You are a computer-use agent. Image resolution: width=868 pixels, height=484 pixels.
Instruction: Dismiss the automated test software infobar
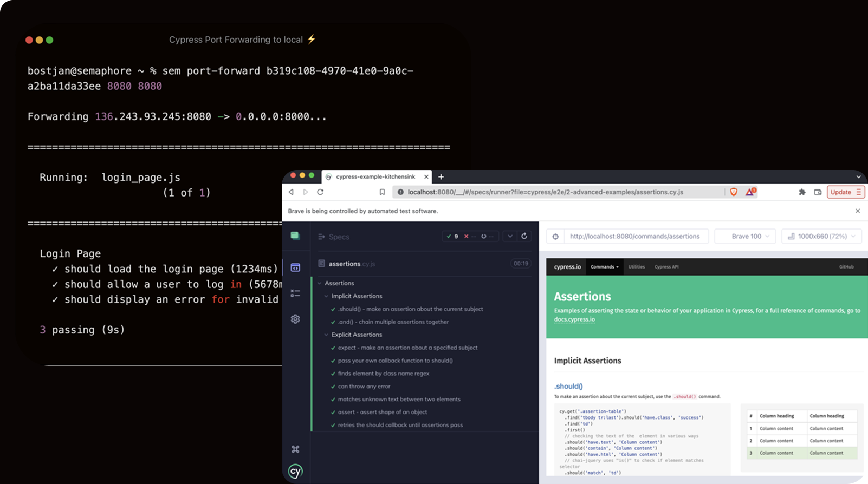858,211
